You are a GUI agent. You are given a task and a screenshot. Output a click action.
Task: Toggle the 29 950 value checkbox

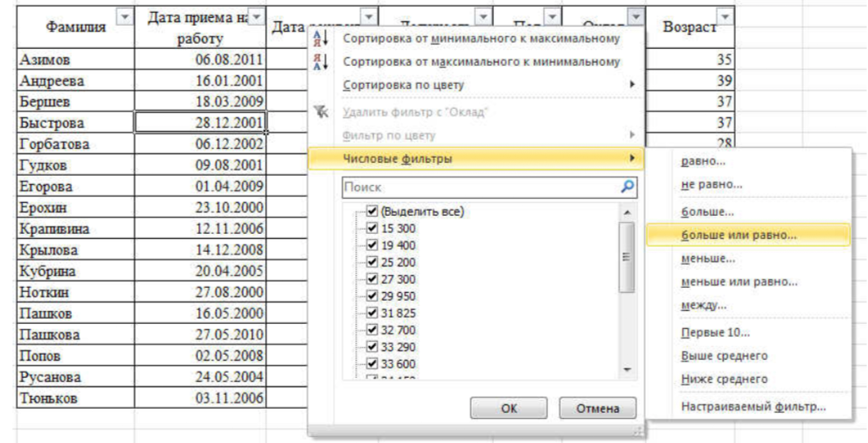tap(371, 296)
